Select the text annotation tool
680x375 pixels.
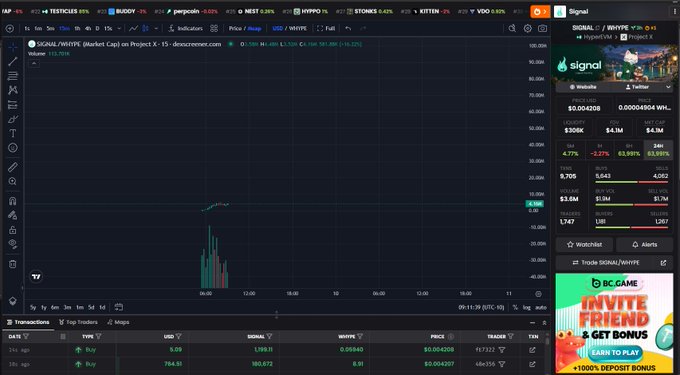[x=13, y=133]
